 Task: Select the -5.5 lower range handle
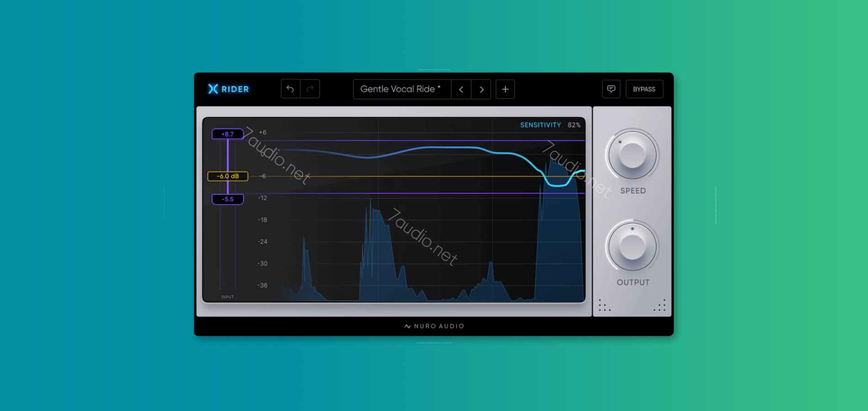[228, 199]
